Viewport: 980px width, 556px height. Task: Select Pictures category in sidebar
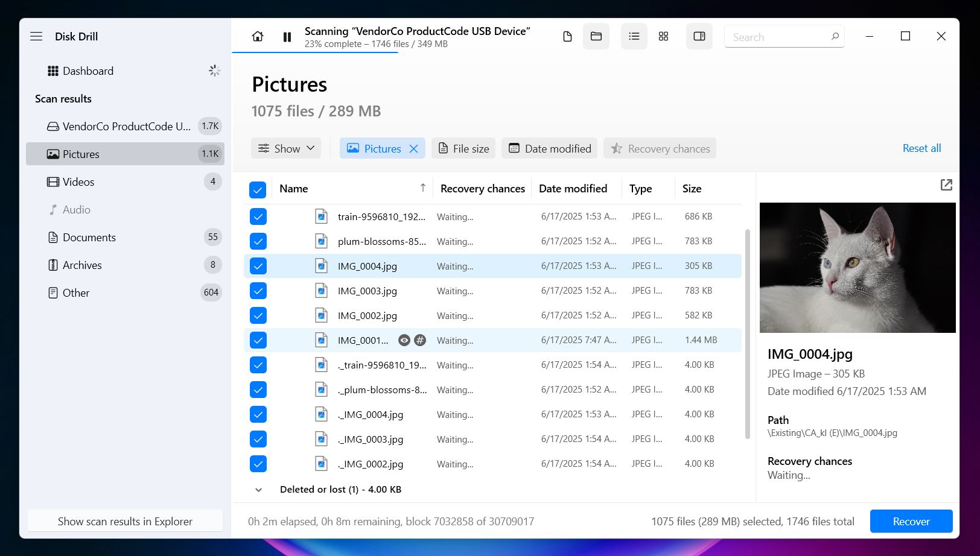pyautogui.click(x=125, y=154)
